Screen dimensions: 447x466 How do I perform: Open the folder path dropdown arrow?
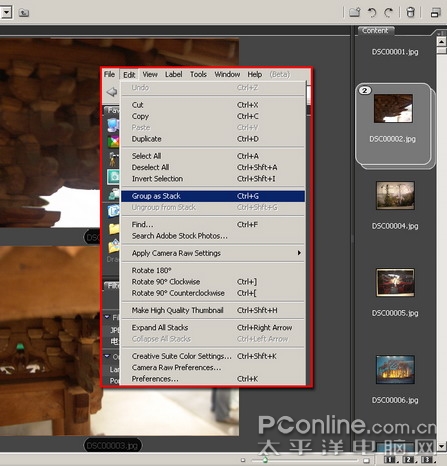(x=7, y=13)
